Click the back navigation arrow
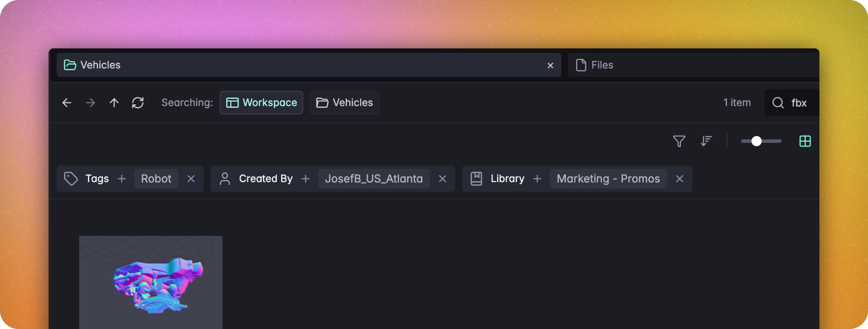The height and width of the screenshot is (329, 868). click(67, 103)
